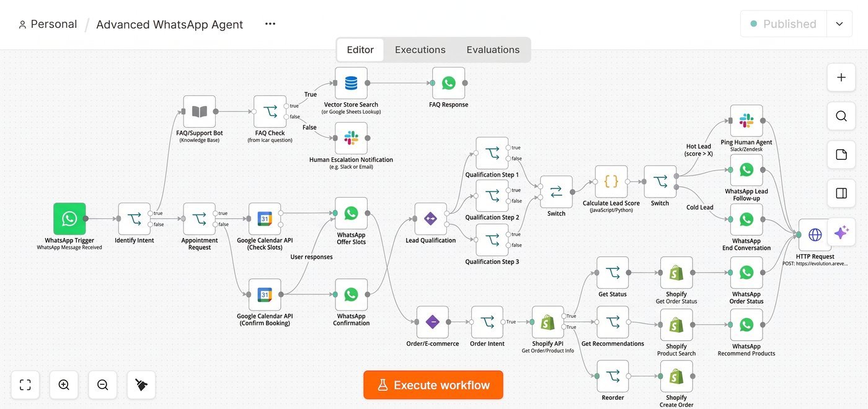Select the WhatsApp Recommend Products node
The image size is (868, 409).
(x=746, y=325)
